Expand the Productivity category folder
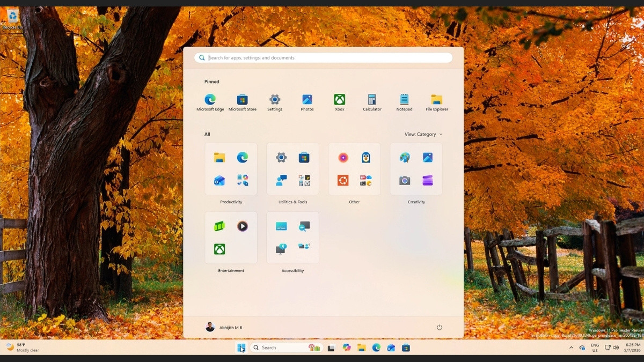644x362 pixels. pos(231,169)
